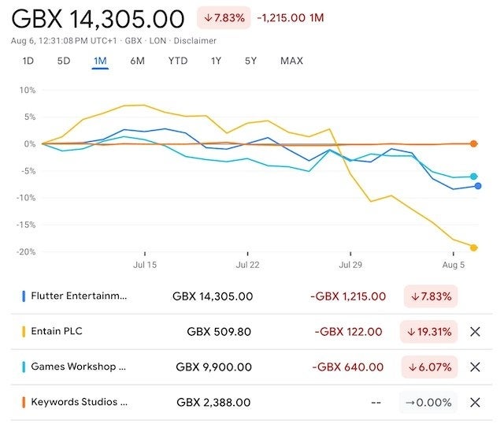The height and width of the screenshot is (428, 504).
Task: Remove Keywords Studios from the chart
Action: pyautogui.click(x=475, y=403)
